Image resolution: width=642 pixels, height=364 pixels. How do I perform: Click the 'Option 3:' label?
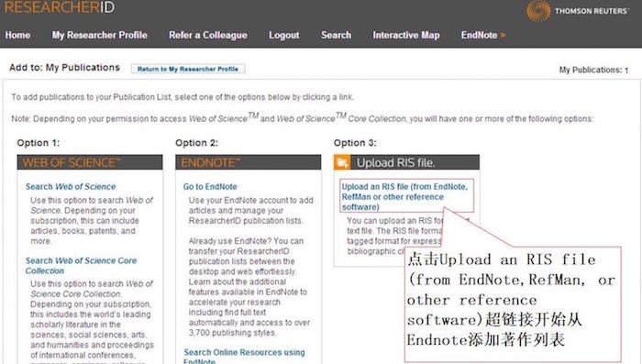[x=355, y=143]
